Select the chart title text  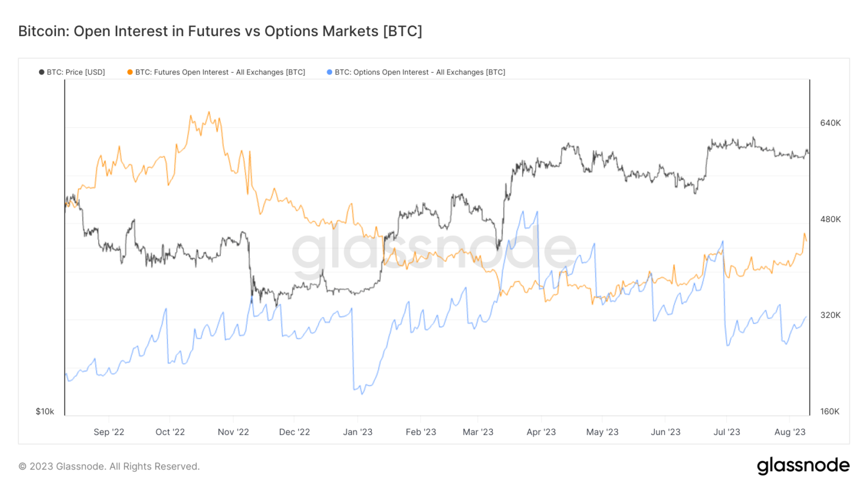coord(220,31)
